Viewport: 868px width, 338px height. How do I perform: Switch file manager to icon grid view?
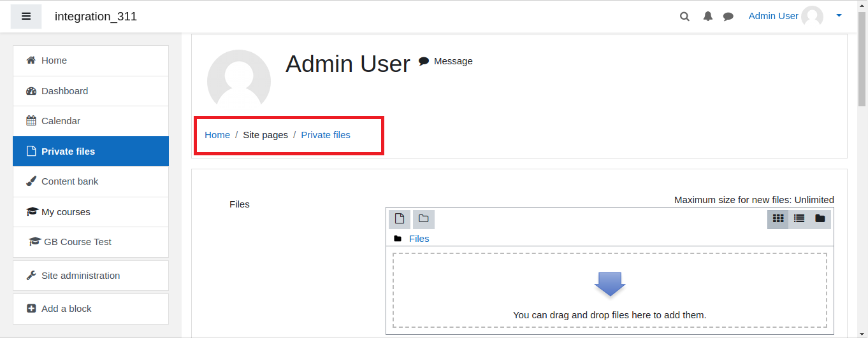[778, 219]
